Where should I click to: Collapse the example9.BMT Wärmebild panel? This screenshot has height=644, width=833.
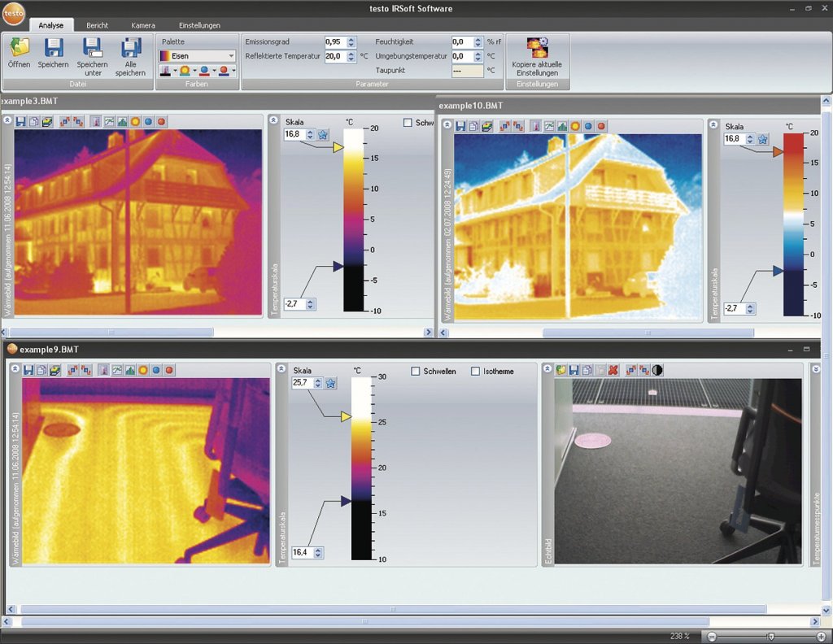[15, 368]
